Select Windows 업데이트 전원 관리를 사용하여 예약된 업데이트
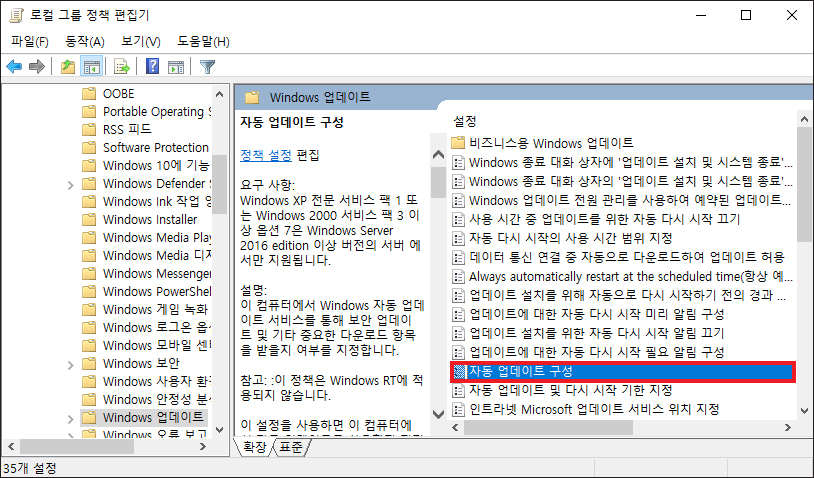The height and width of the screenshot is (478, 814). tap(630, 200)
